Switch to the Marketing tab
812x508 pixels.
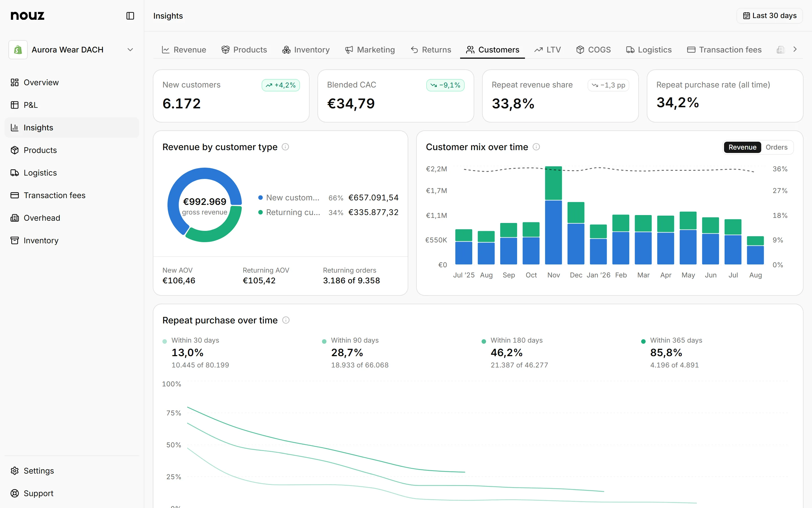click(x=370, y=50)
